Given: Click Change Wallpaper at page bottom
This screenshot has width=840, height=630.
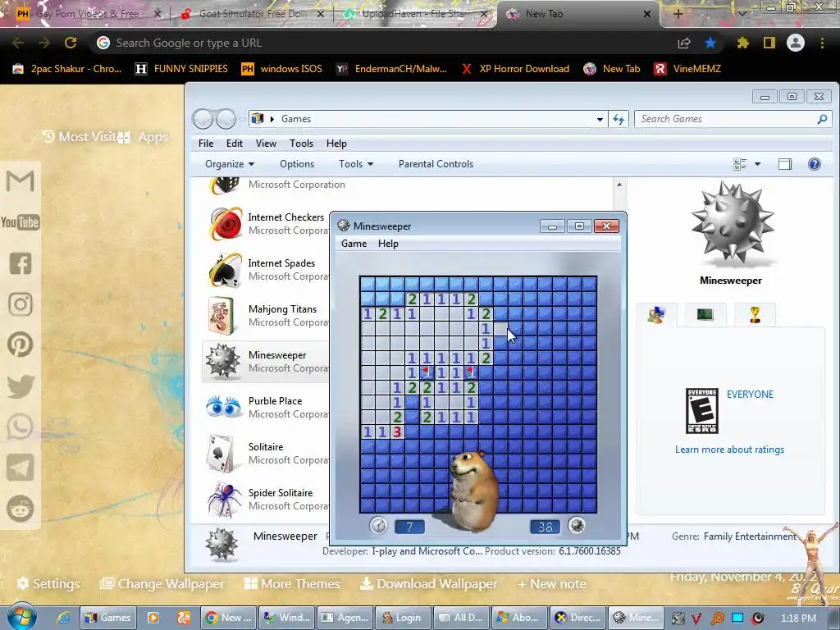Looking at the screenshot, I should tap(162, 584).
